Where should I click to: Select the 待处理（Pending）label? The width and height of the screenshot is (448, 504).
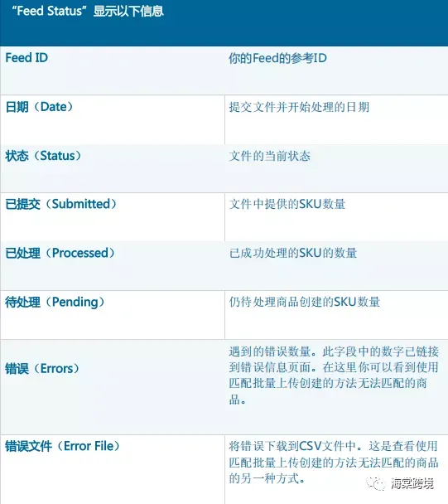pos(55,302)
